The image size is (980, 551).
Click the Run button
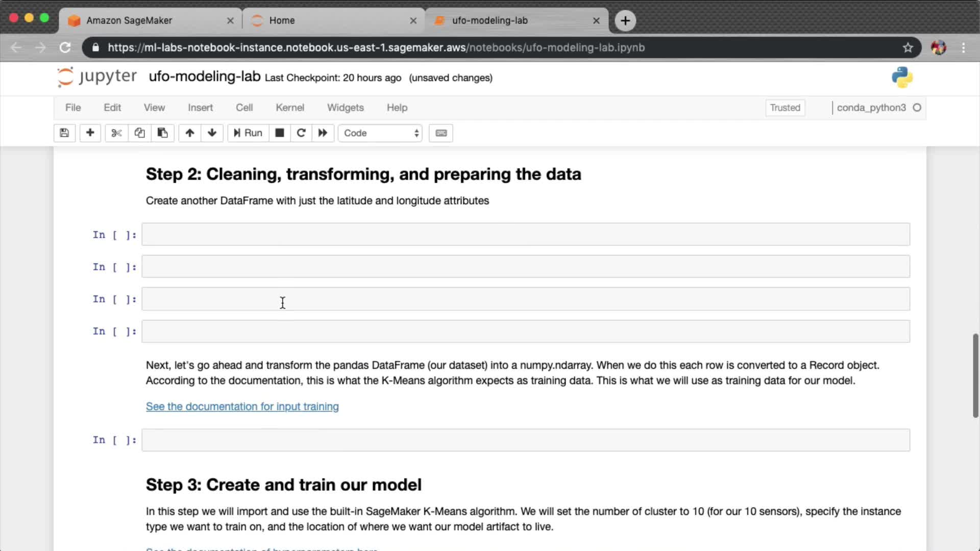pos(248,133)
